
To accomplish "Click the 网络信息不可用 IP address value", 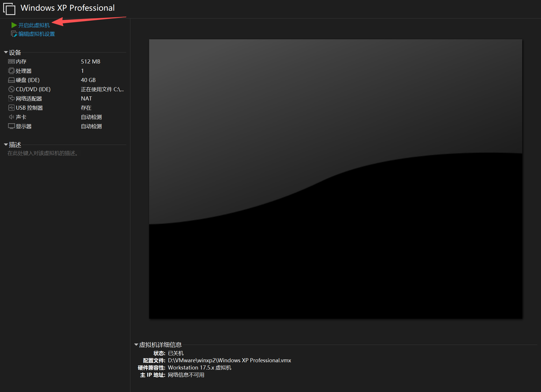I will (186, 375).
